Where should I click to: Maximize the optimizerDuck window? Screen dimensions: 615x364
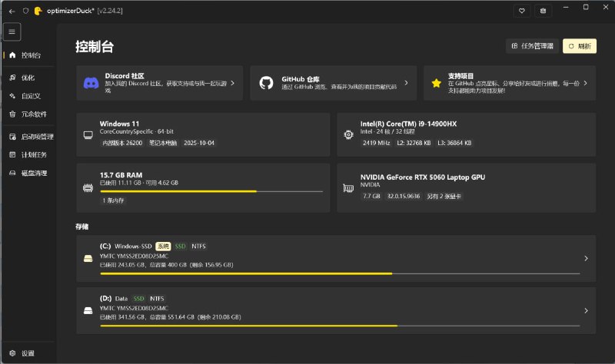click(586, 7)
